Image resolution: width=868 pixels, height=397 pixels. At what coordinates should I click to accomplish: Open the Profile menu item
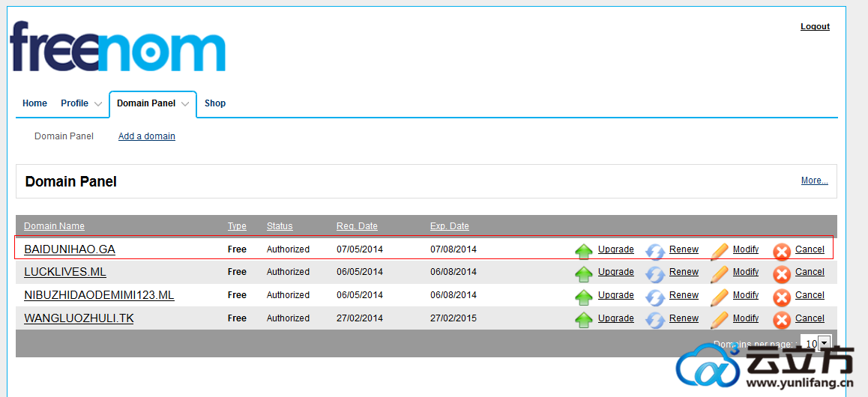click(x=75, y=103)
